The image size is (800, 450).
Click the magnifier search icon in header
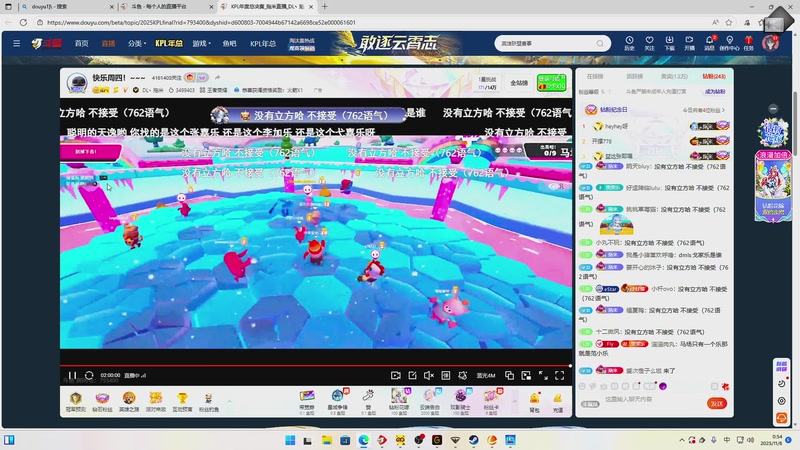point(600,43)
